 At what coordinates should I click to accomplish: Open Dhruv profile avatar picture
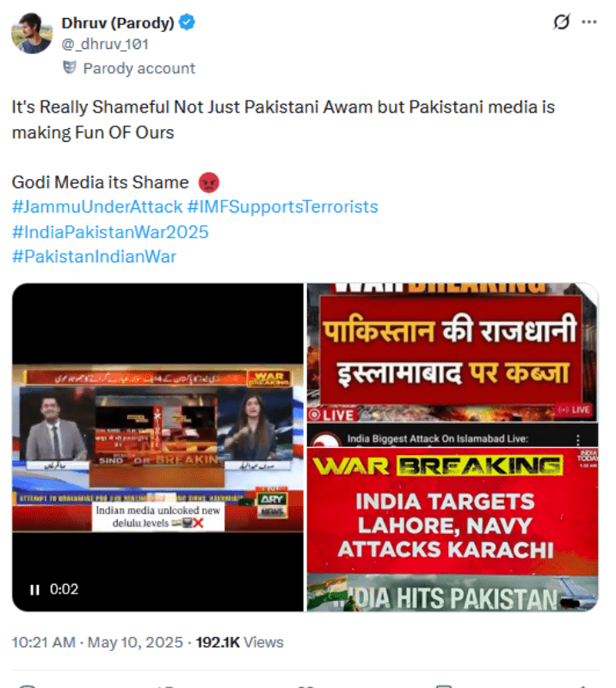(32, 33)
